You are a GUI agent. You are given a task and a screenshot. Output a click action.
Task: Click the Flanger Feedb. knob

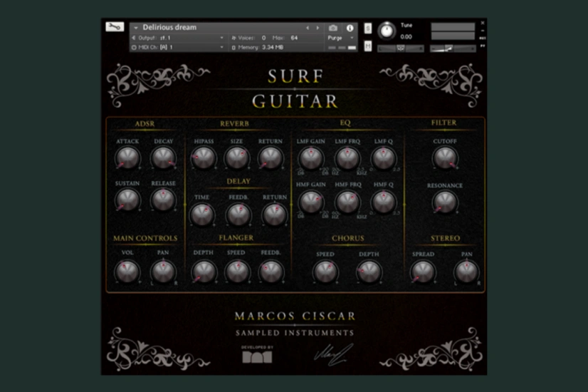[271, 272]
